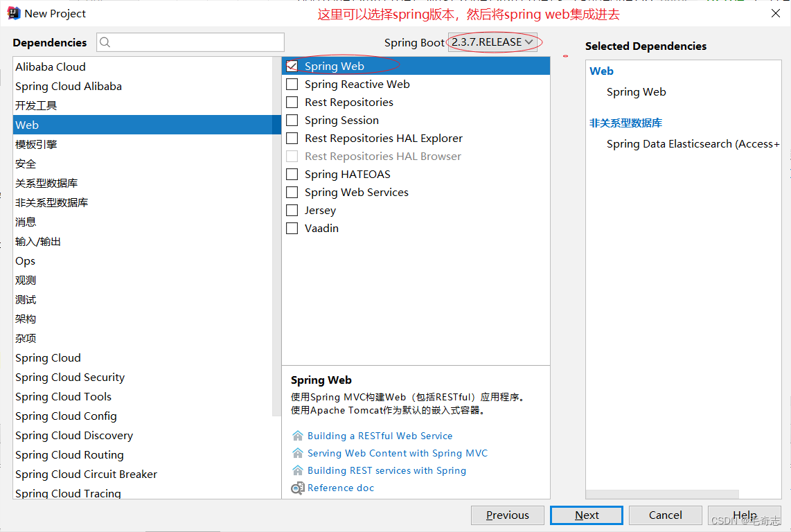This screenshot has width=791, height=532.
Task: Open the 模板引擎 category
Action: 142,144
